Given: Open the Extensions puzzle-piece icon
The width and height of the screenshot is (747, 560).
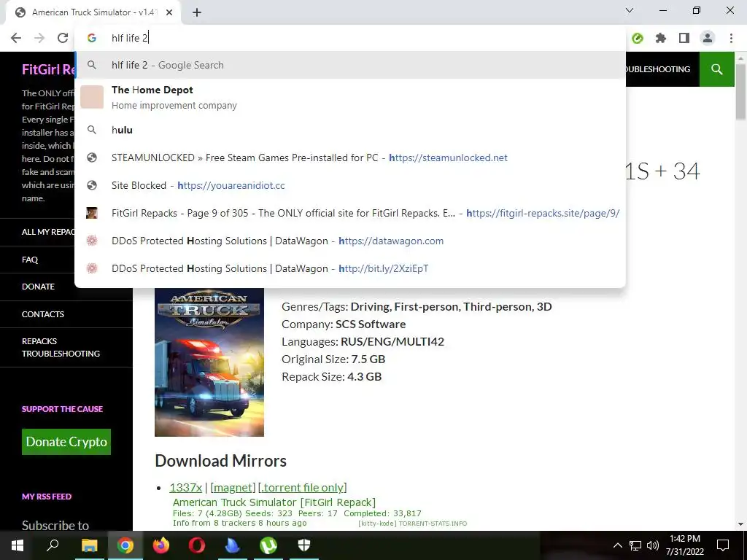Looking at the screenshot, I should (x=661, y=38).
